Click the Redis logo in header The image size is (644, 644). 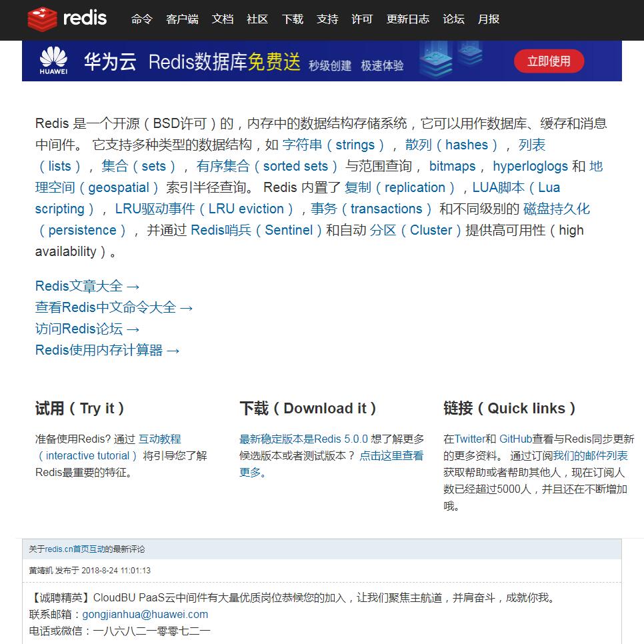(67, 19)
